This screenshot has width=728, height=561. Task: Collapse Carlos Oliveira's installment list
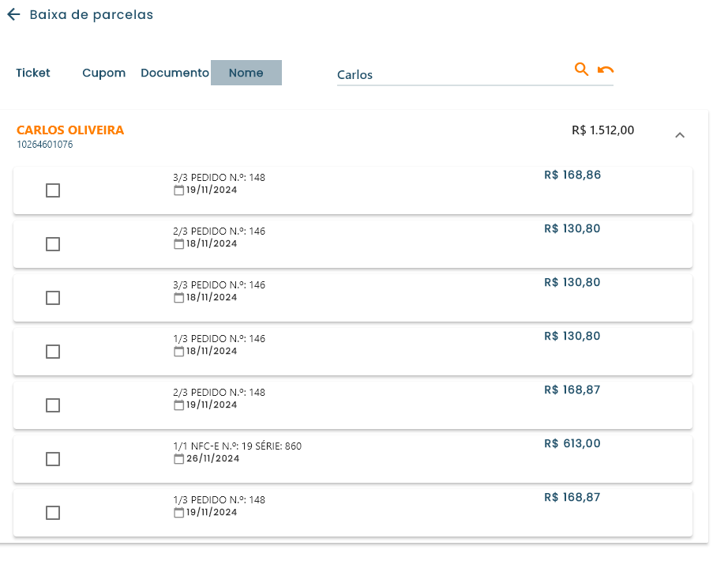pyautogui.click(x=680, y=135)
